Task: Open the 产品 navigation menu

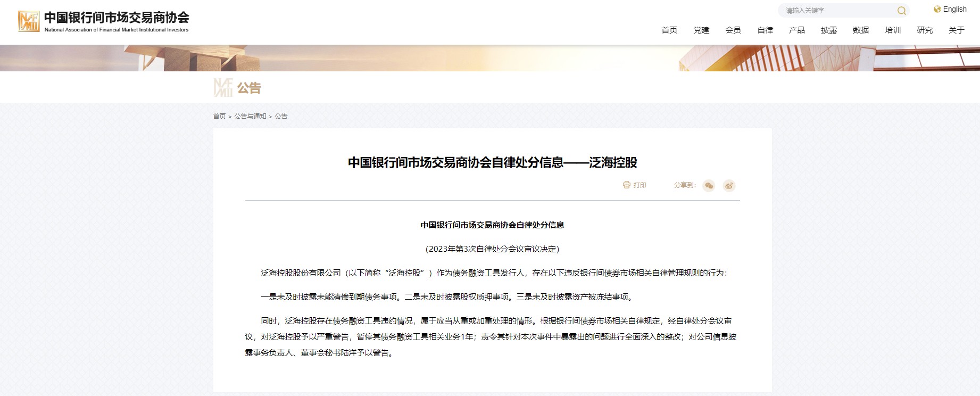Action: [797, 30]
